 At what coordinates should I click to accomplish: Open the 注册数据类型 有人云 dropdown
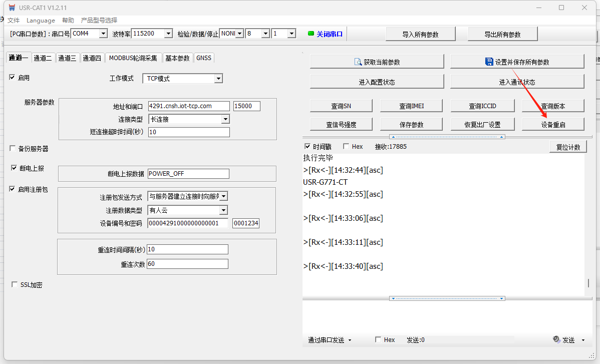pos(223,210)
